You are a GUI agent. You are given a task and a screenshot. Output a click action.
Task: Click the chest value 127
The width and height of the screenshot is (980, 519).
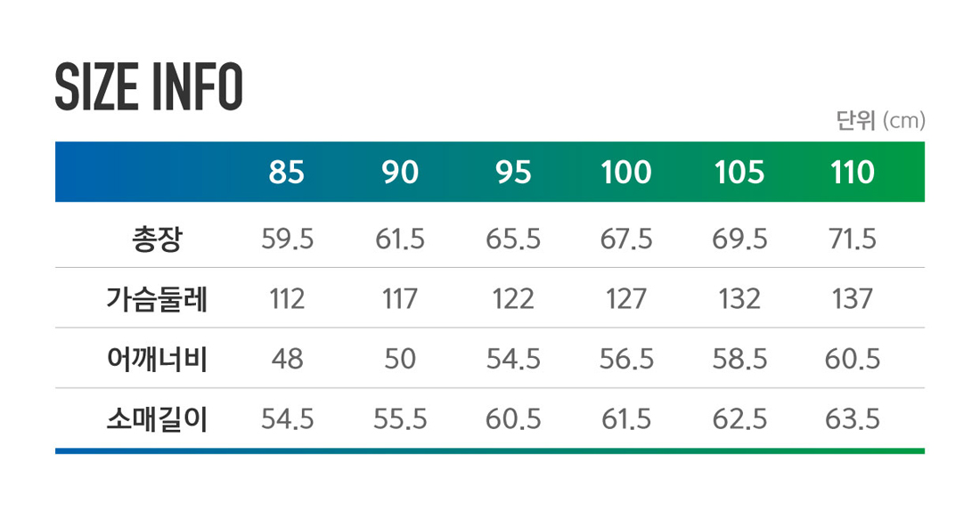click(x=626, y=299)
